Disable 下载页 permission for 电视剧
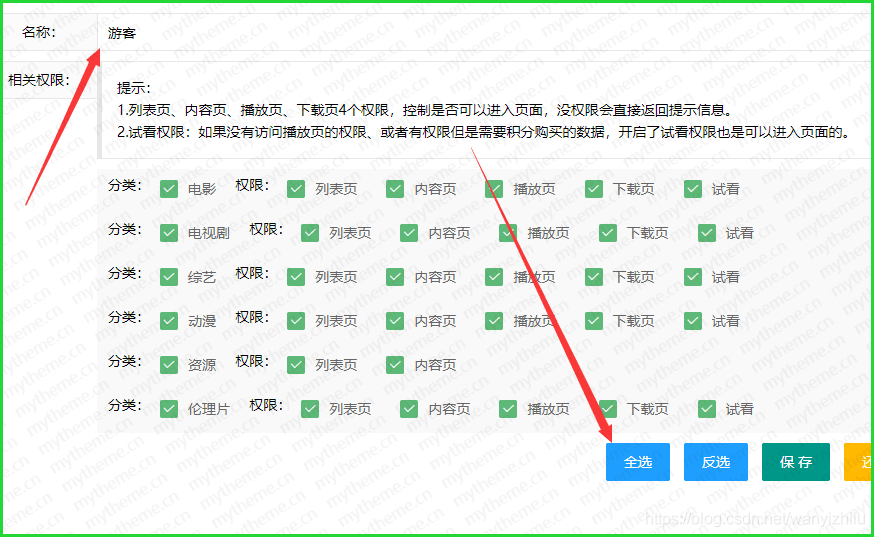Screen dimensions: 874x537 coord(608,233)
